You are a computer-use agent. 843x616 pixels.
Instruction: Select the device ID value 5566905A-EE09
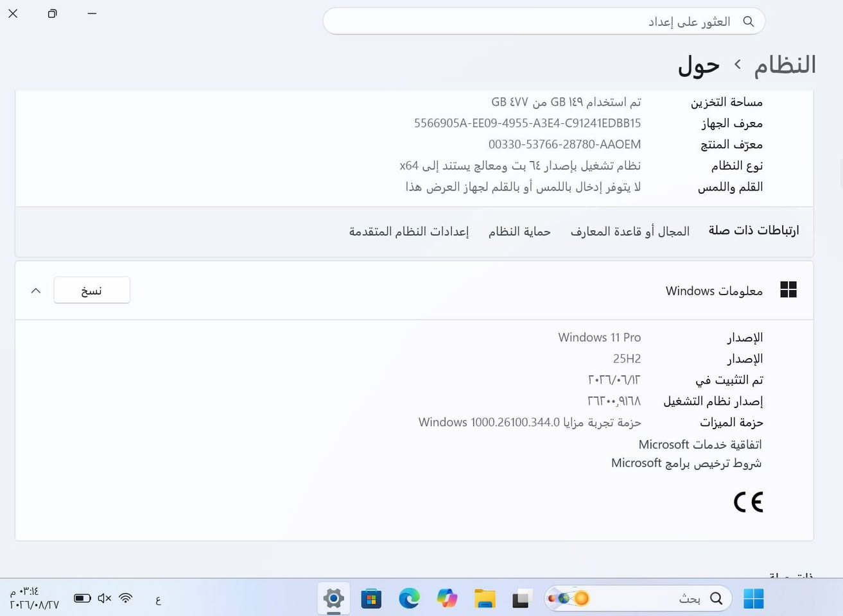pos(527,123)
